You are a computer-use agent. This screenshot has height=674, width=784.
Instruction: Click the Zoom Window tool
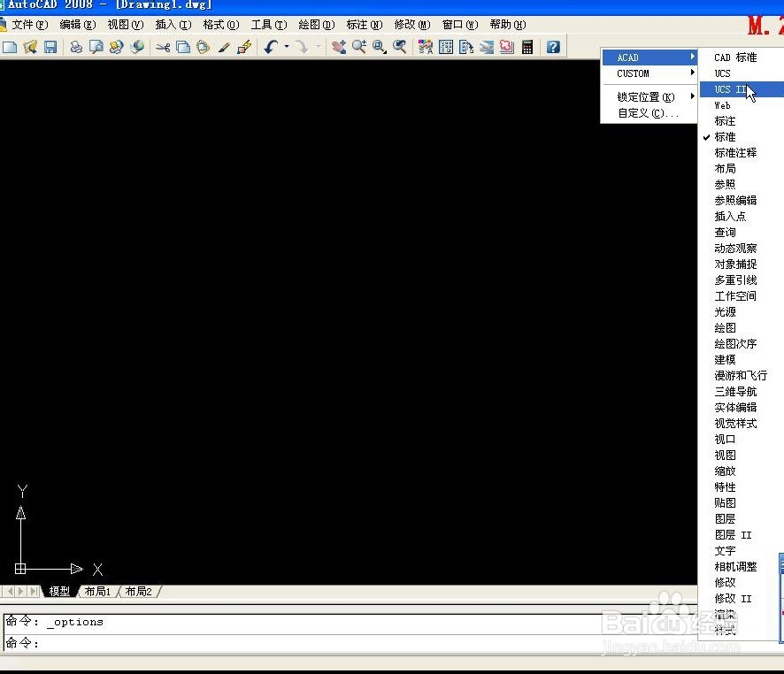click(379, 48)
